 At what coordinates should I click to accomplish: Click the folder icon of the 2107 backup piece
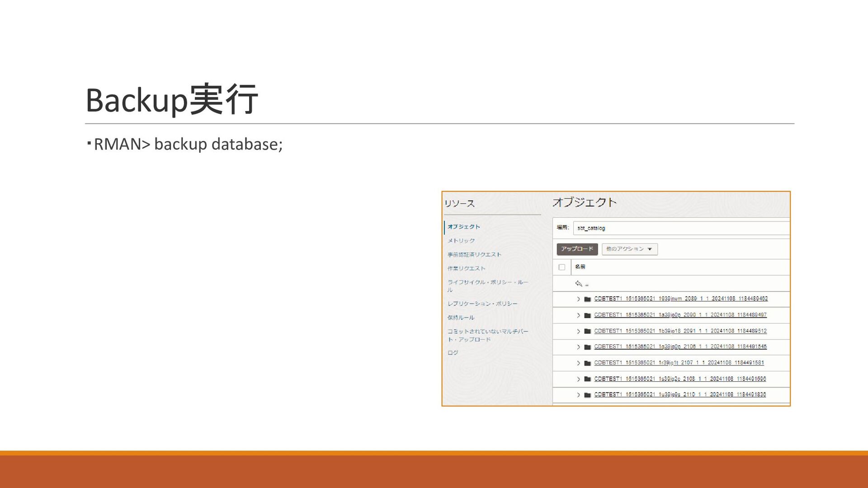click(x=587, y=363)
